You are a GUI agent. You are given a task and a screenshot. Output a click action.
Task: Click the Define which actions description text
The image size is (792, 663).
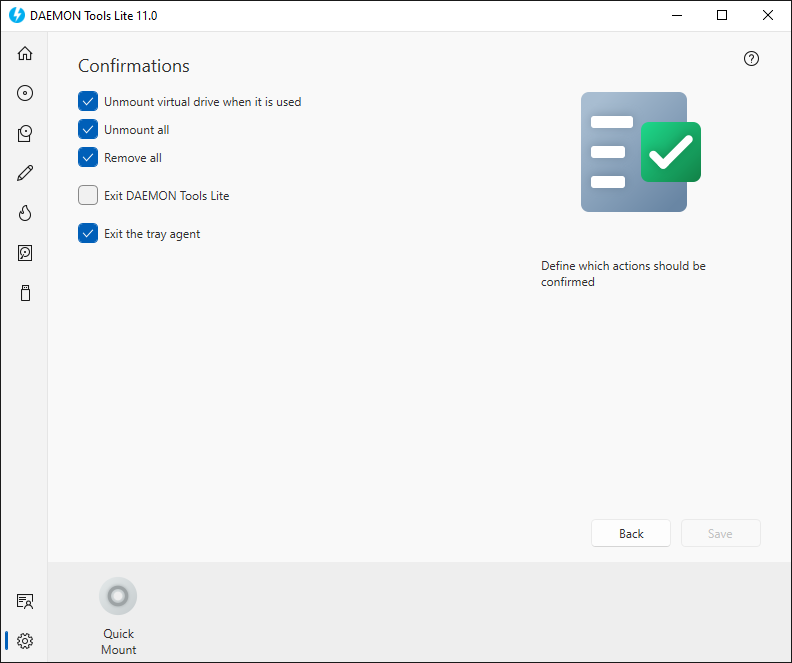coord(623,274)
